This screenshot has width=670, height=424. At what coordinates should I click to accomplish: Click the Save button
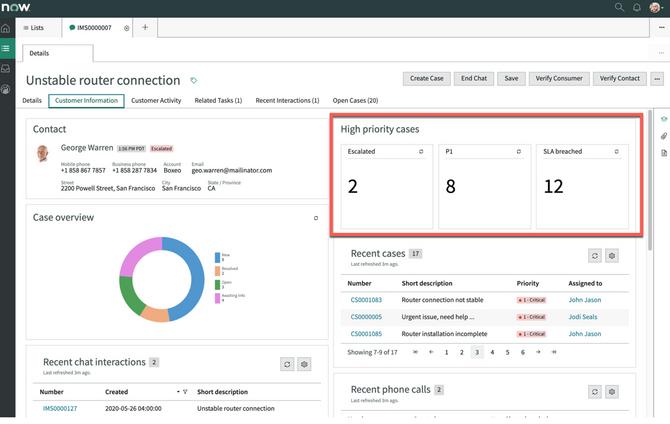coord(511,79)
